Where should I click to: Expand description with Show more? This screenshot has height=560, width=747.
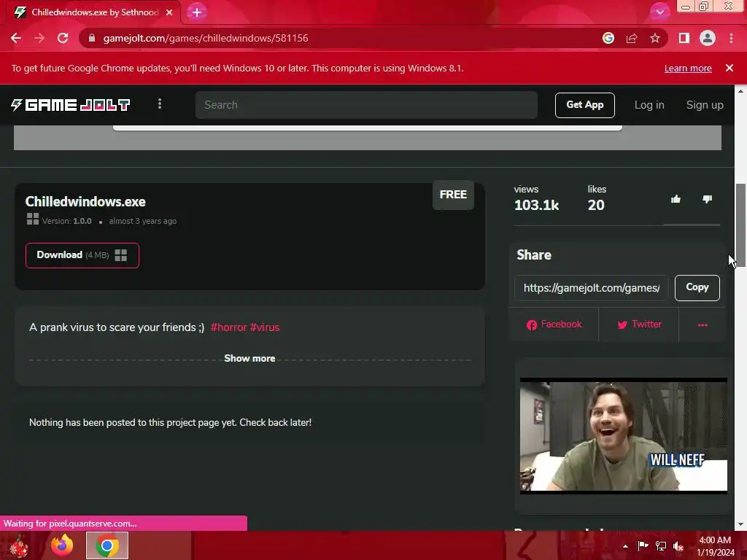249,359
